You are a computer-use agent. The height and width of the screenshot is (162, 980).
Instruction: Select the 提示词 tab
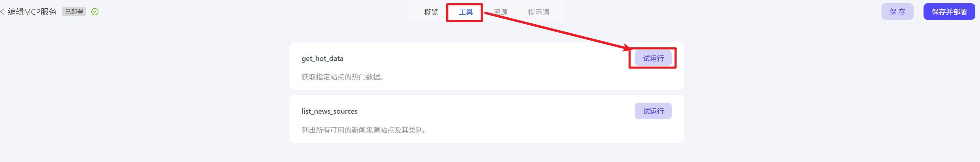(x=538, y=12)
